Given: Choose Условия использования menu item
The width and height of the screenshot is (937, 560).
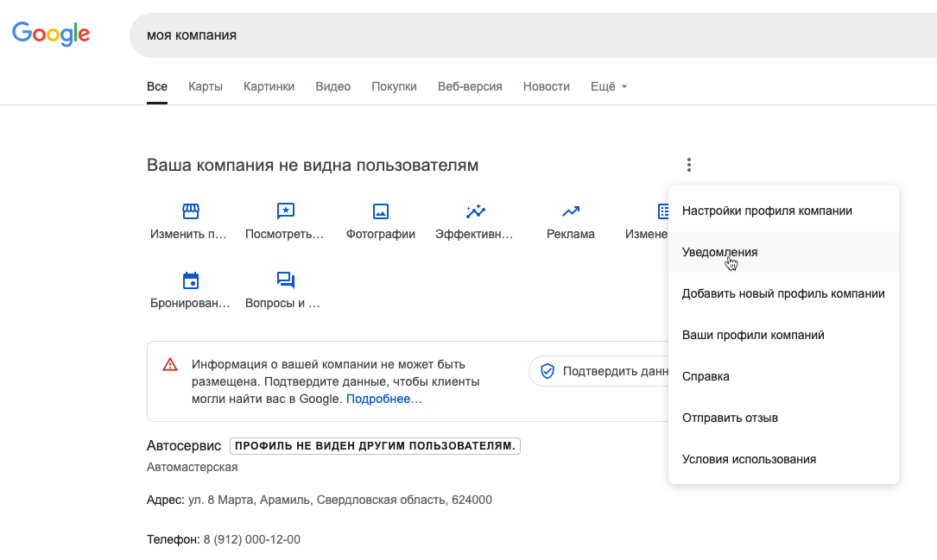Looking at the screenshot, I should 783,459.
